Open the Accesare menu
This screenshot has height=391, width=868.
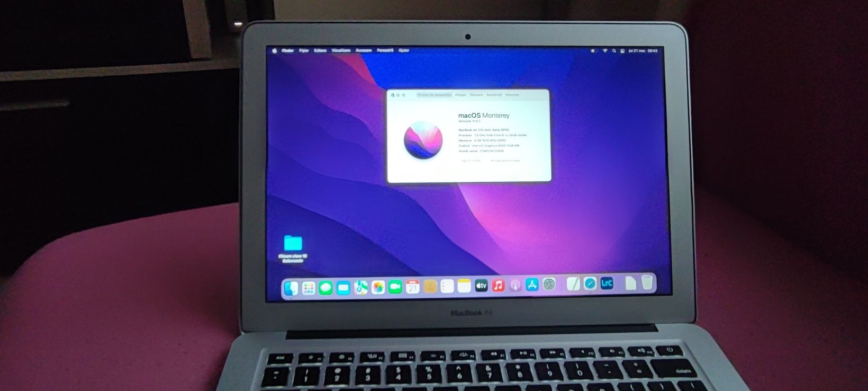(x=364, y=51)
